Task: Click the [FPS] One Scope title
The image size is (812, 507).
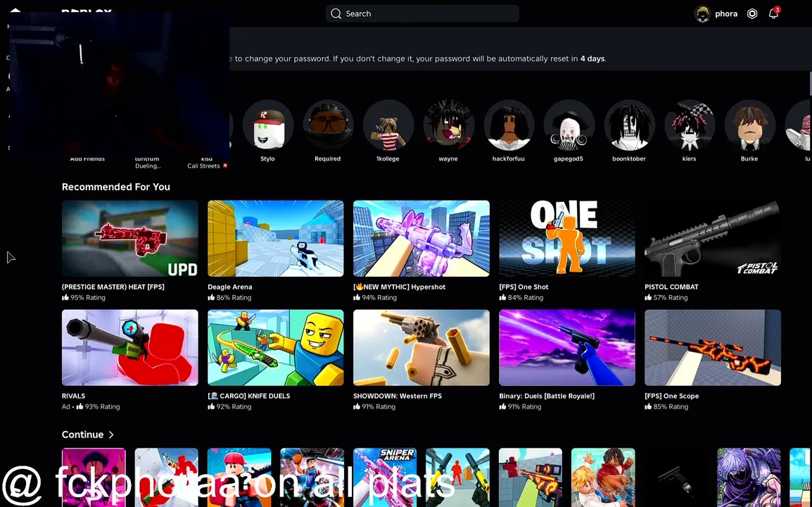Action: click(671, 396)
